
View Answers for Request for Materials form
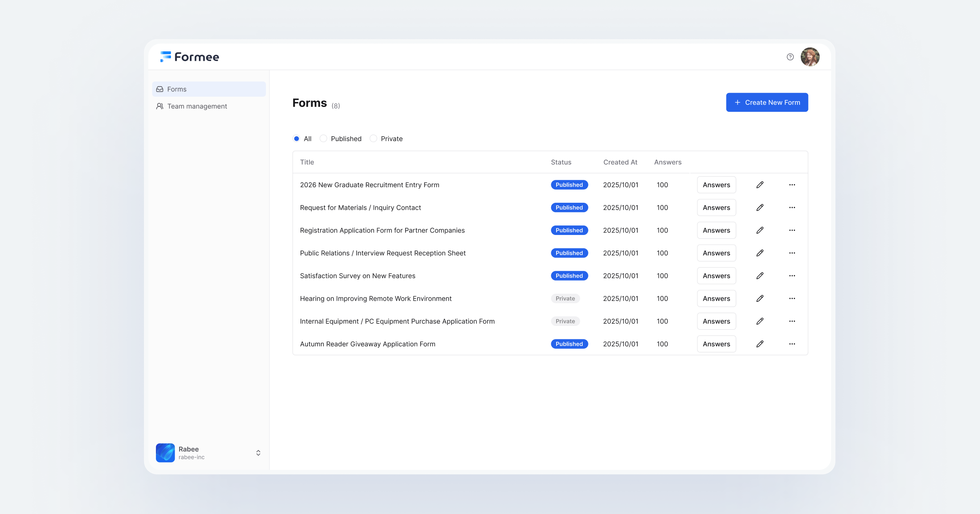pos(716,208)
